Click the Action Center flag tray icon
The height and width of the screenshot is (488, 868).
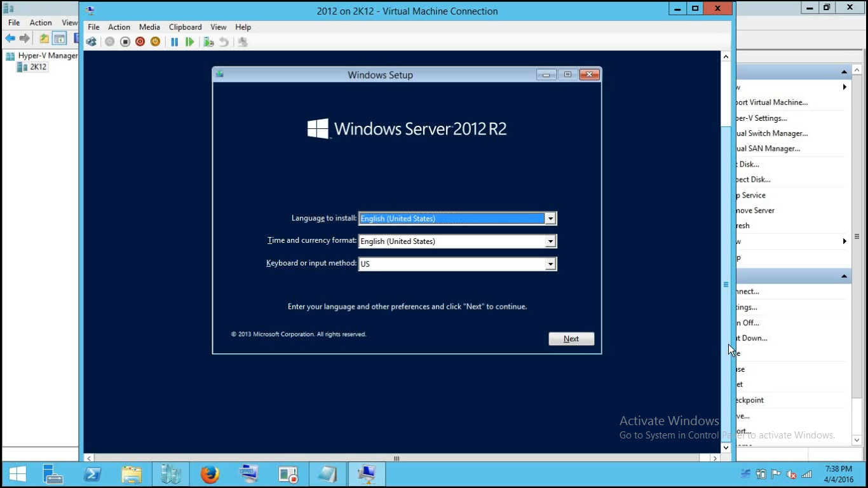pyautogui.click(x=776, y=474)
